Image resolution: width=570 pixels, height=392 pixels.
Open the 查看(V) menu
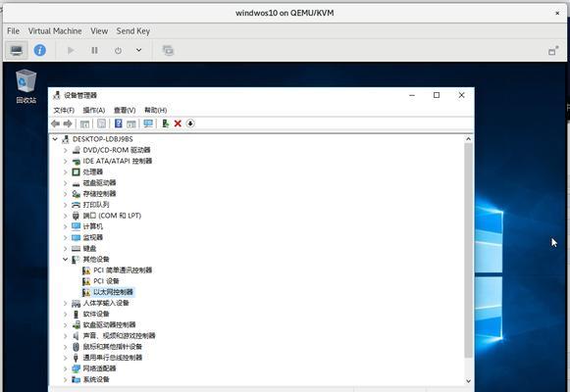125,110
